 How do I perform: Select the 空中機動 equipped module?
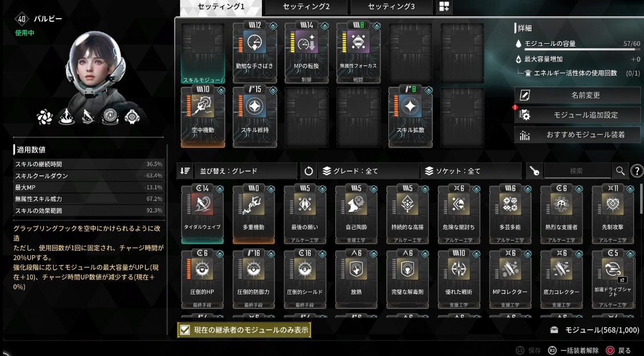pos(203,116)
